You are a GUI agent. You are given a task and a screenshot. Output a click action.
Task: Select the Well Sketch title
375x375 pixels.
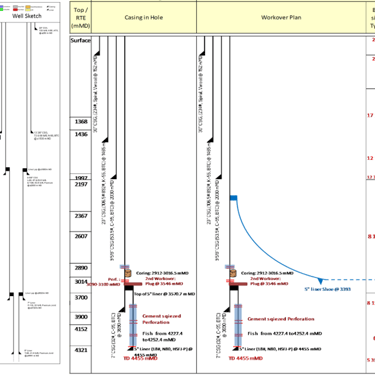click(27, 16)
